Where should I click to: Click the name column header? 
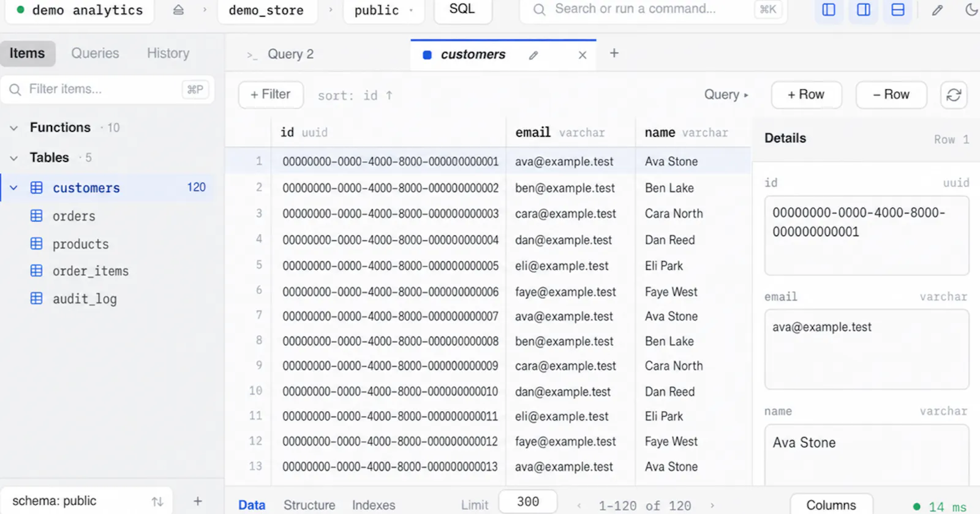[x=693, y=133]
